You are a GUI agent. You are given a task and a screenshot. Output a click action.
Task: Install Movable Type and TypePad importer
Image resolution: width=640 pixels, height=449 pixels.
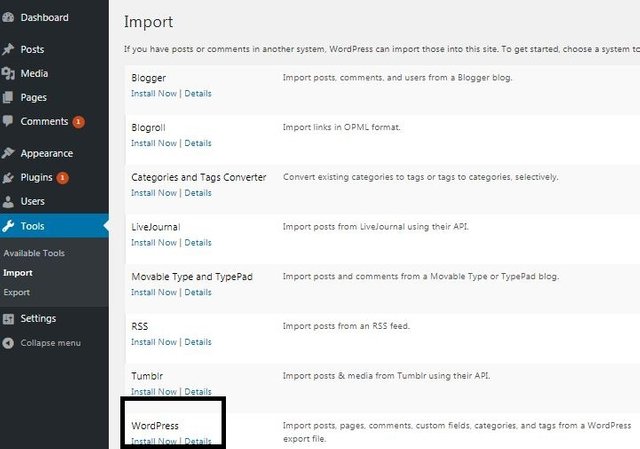[154, 293]
